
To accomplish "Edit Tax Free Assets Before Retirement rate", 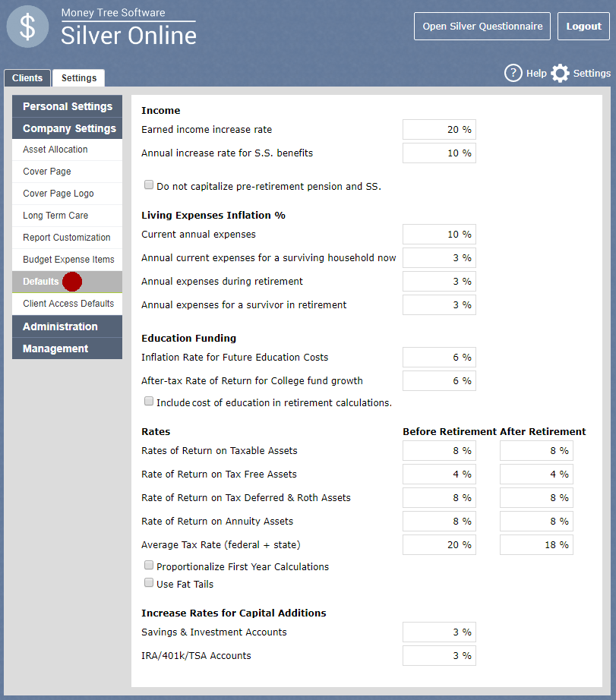I will point(439,474).
